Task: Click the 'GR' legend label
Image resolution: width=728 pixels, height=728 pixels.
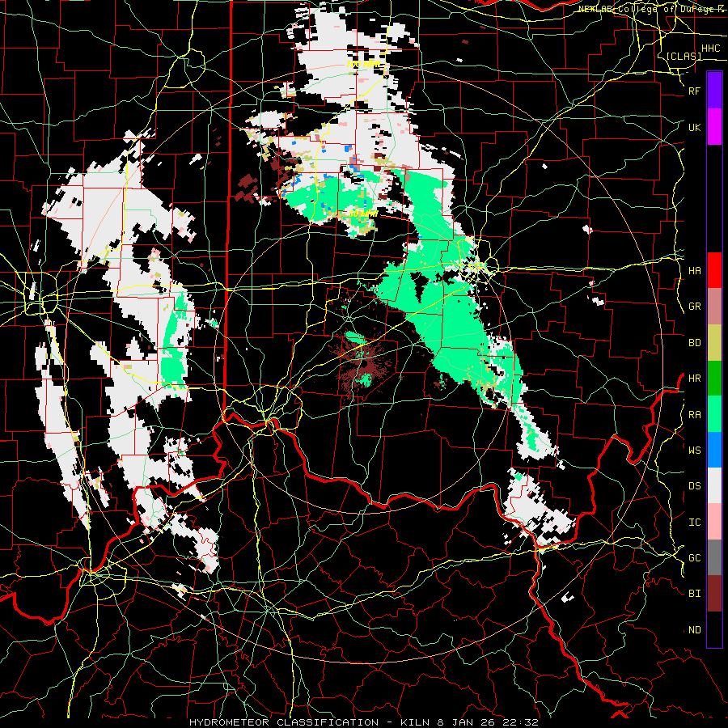Action: coord(694,307)
